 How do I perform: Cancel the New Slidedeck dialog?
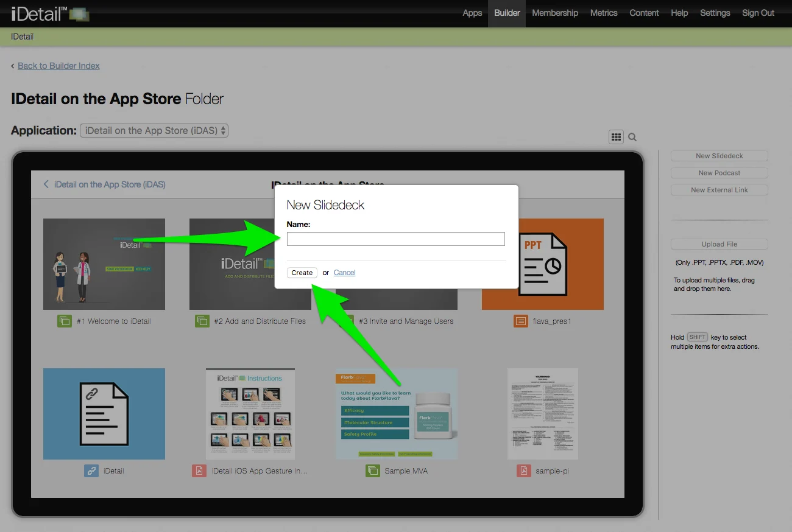[x=345, y=273]
